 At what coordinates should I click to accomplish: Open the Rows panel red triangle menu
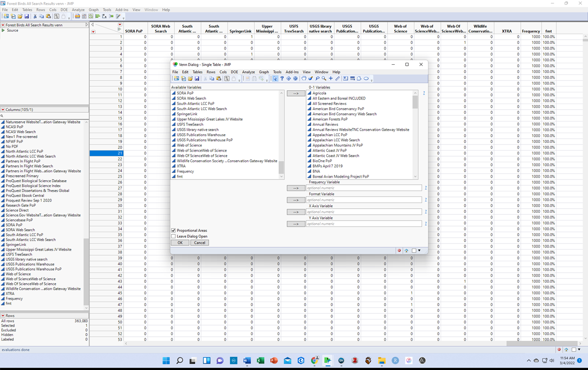(x=3, y=316)
